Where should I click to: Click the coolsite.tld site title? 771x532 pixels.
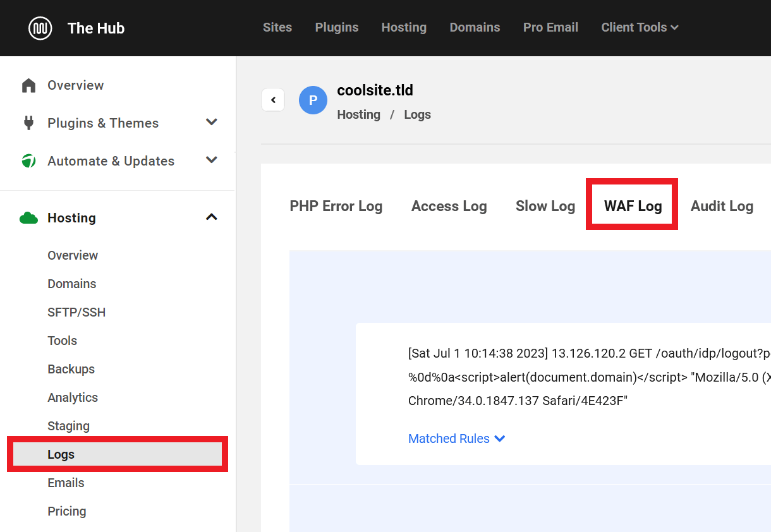click(x=375, y=90)
